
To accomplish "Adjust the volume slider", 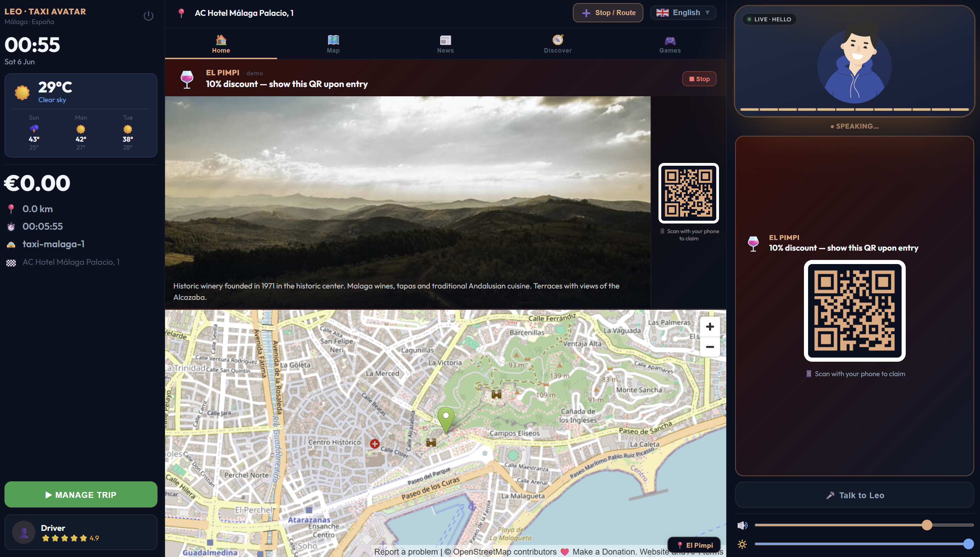I will point(864,525).
